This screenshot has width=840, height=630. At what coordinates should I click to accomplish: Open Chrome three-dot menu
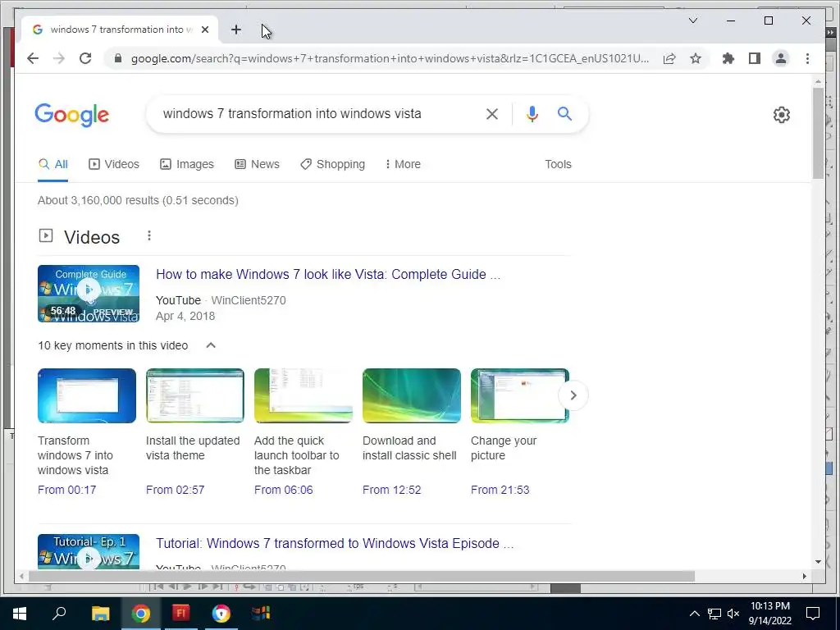807,58
